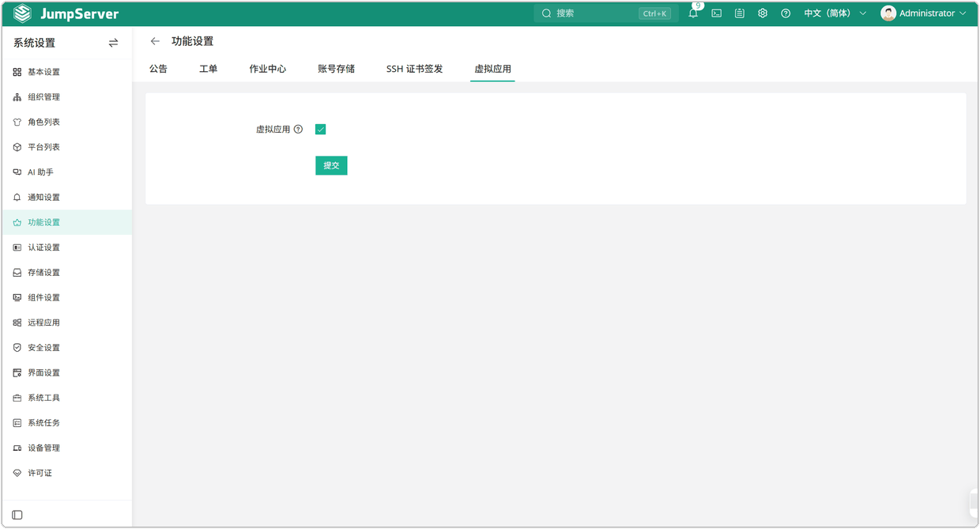Click the 通知设置 bell icon in sidebar
The height and width of the screenshot is (529, 980).
(17, 198)
